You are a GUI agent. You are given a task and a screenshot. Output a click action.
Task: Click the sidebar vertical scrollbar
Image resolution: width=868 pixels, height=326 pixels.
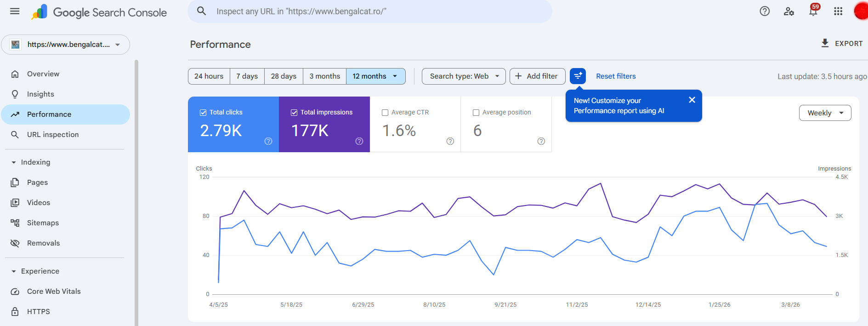coord(136,193)
